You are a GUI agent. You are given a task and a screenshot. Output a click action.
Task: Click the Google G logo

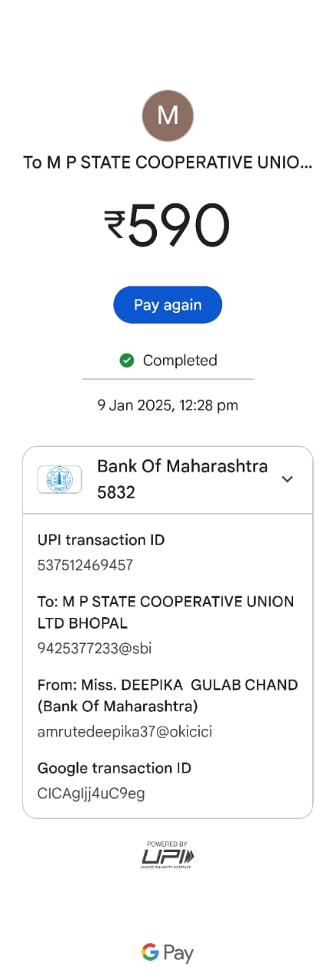pos(150,952)
